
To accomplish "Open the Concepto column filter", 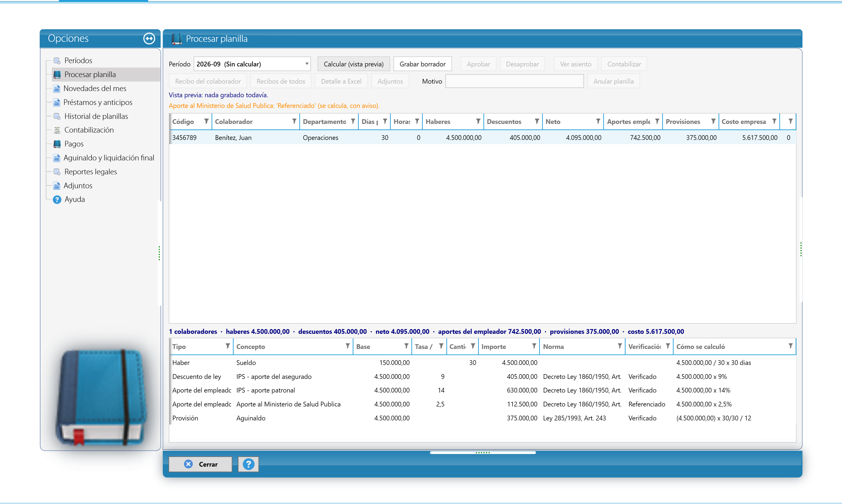I will [347, 346].
